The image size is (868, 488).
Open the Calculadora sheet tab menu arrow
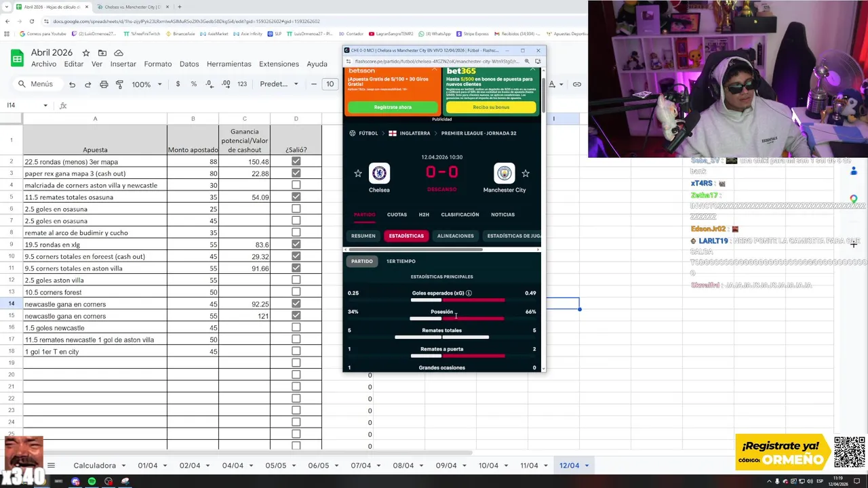tap(123, 466)
